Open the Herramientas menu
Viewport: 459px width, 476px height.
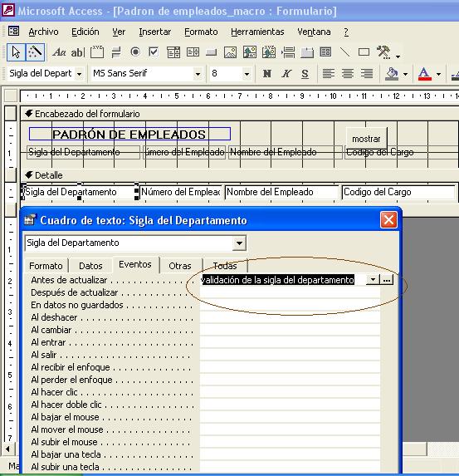(x=257, y=32)
